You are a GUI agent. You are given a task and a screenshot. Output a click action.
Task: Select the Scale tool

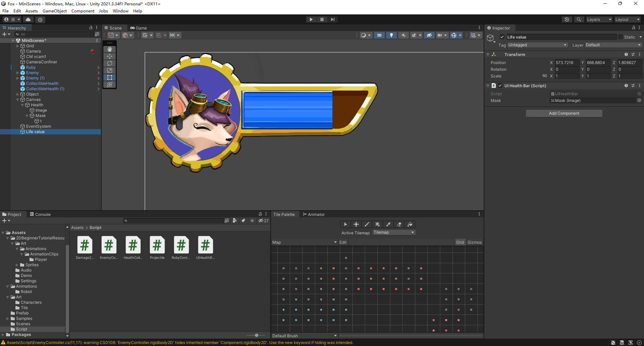pos(110,70)
